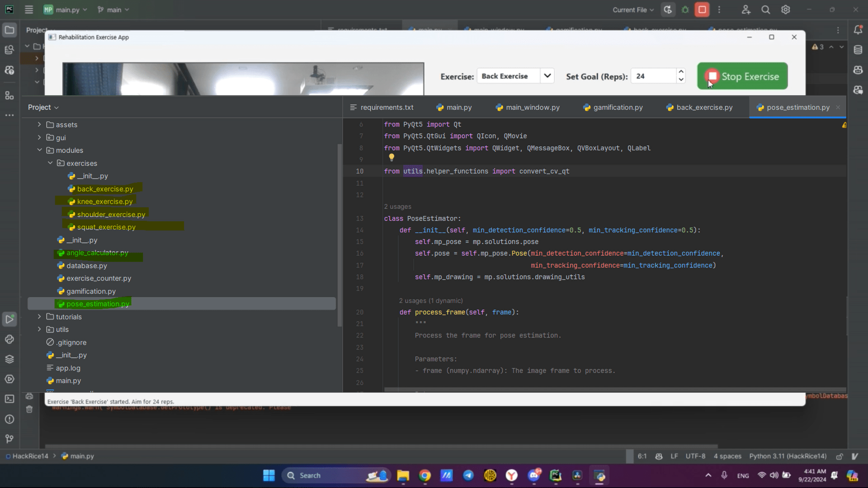The height and width of the screenshot is (488, 868).
Task: Open Search Everywhere magnifier icon
Action: [765, 9]
